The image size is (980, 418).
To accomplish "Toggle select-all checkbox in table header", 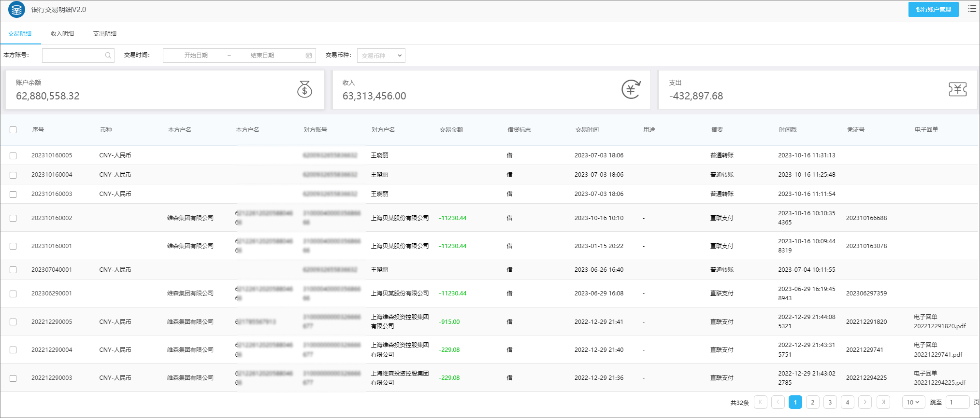I will [x=13, y=130].
